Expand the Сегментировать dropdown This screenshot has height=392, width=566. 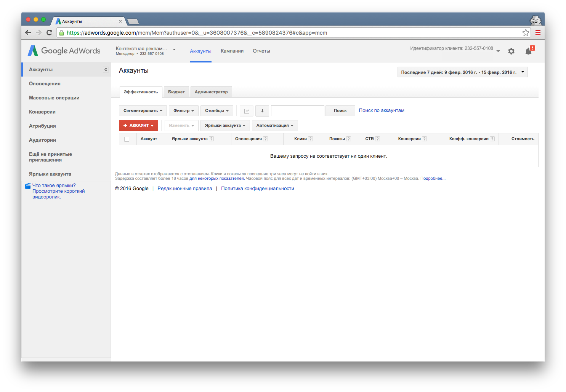click(143, 111)
